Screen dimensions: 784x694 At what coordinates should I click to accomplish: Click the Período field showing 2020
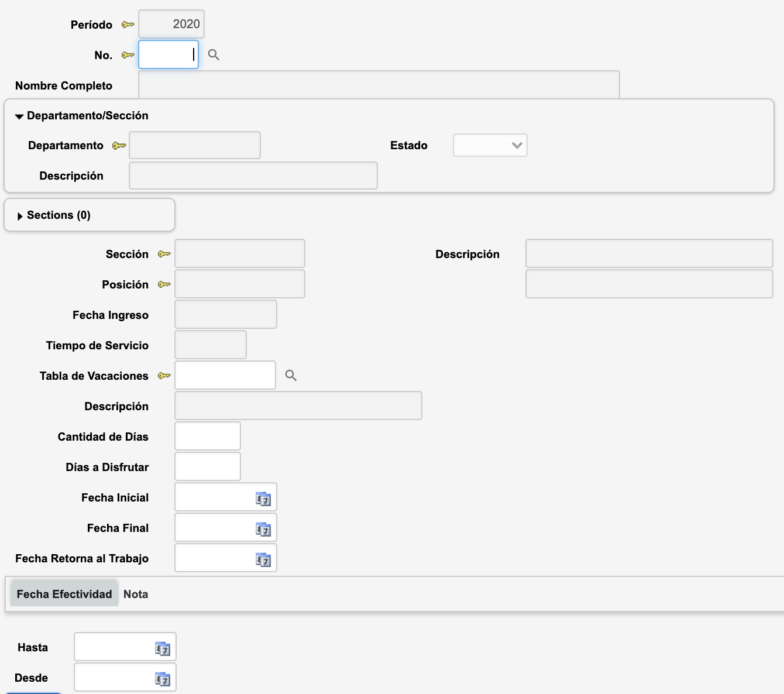coord(171,25)
